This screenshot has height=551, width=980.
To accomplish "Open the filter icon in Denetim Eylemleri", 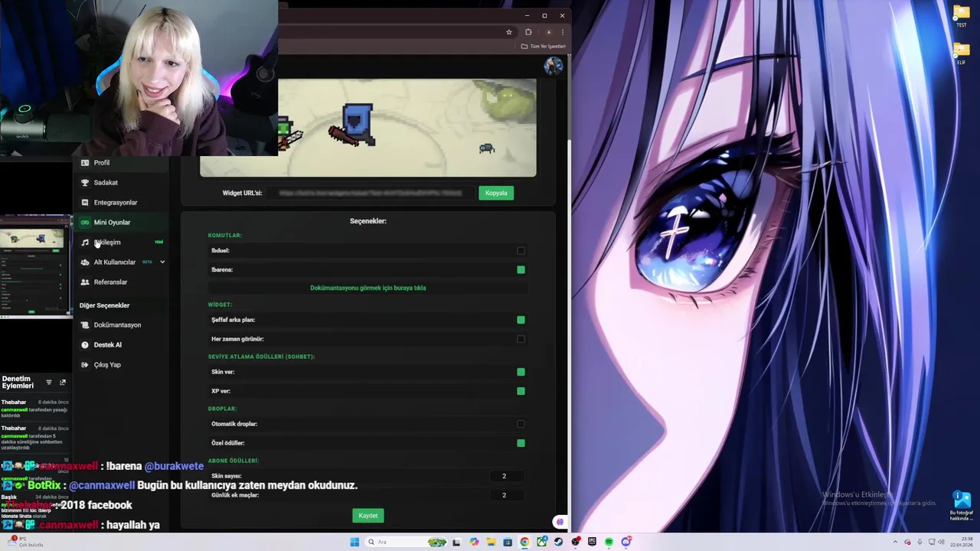I will 49,383.
